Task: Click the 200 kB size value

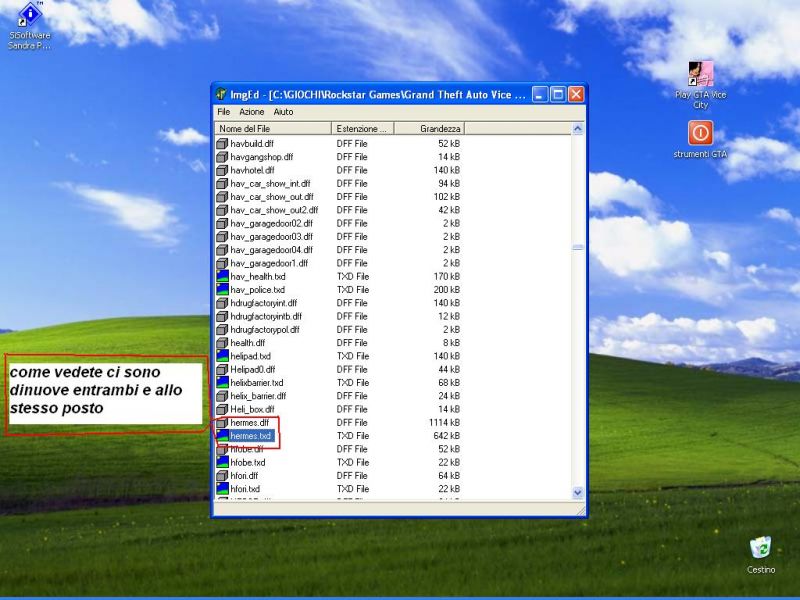Action: tap(446, 290)
